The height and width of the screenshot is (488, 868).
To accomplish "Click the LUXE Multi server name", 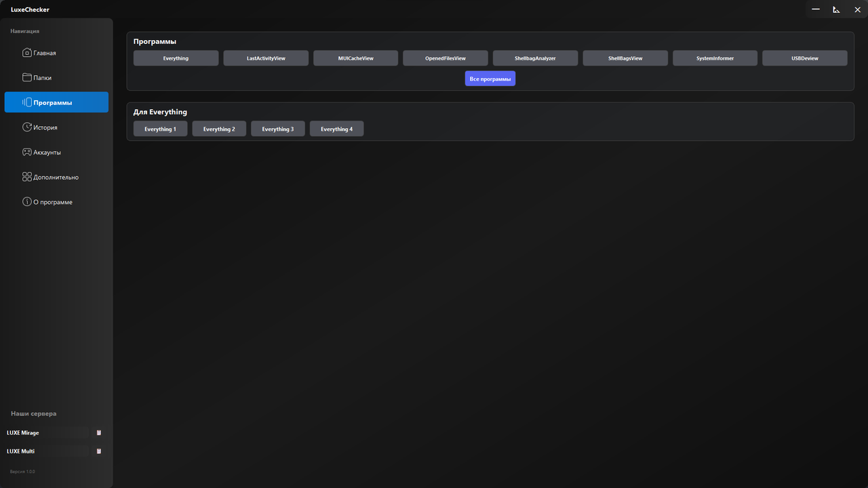I will coord(20,451).
